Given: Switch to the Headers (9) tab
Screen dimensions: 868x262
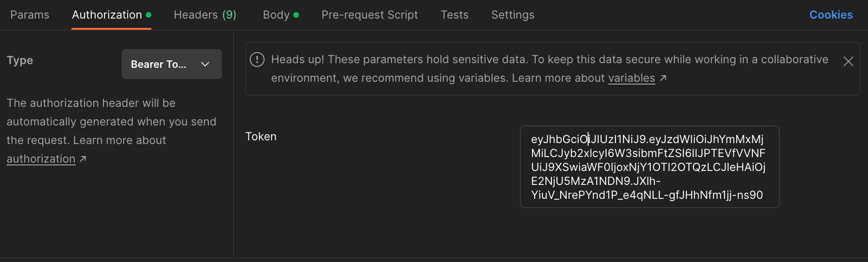Looking at the screenshot, I should pos(205,15).
